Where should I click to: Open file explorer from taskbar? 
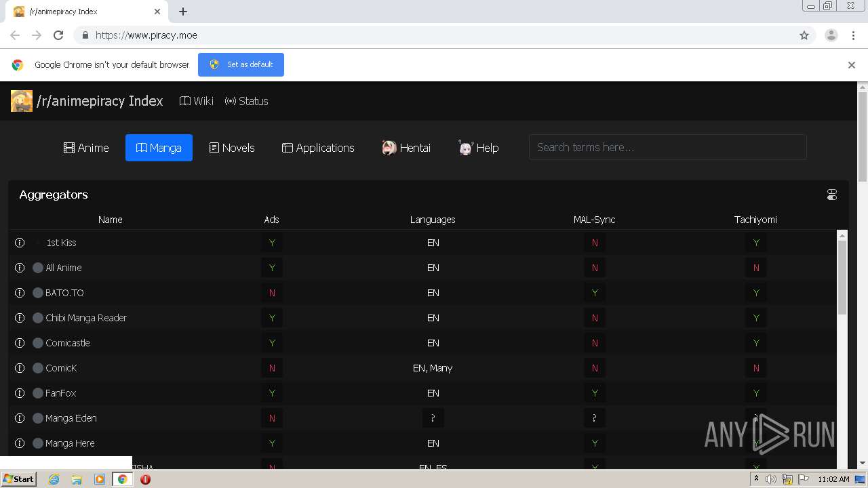tap(77, 479)
